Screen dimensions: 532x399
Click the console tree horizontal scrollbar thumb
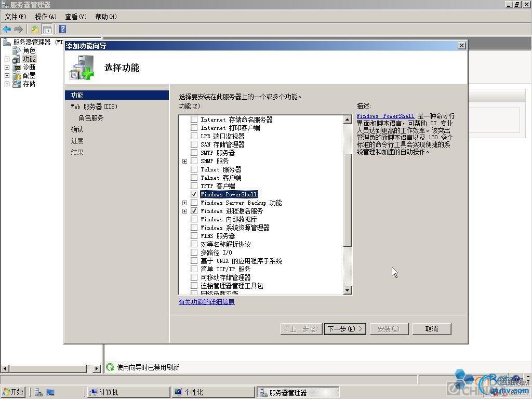(x=48, y=368)
